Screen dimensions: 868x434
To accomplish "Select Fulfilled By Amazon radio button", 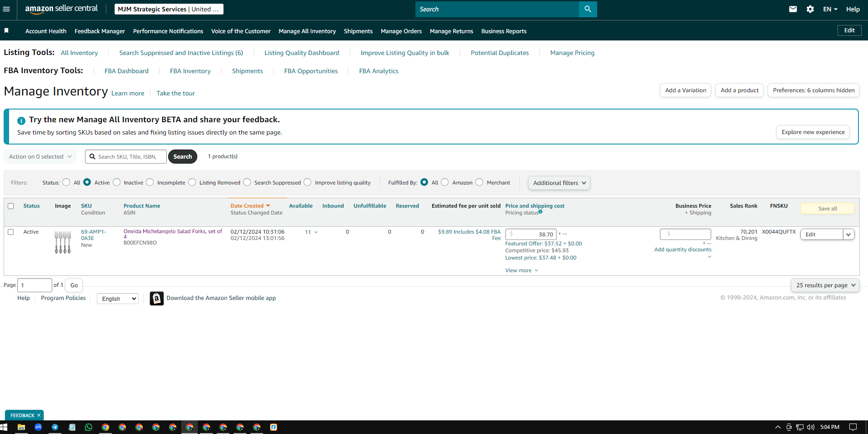I will [445, 182].
